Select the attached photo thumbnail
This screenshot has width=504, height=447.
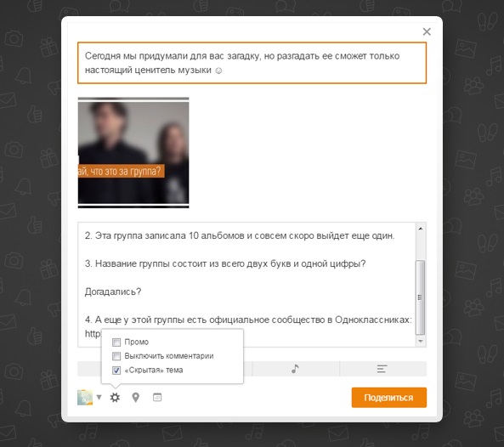tap(133, 153)
